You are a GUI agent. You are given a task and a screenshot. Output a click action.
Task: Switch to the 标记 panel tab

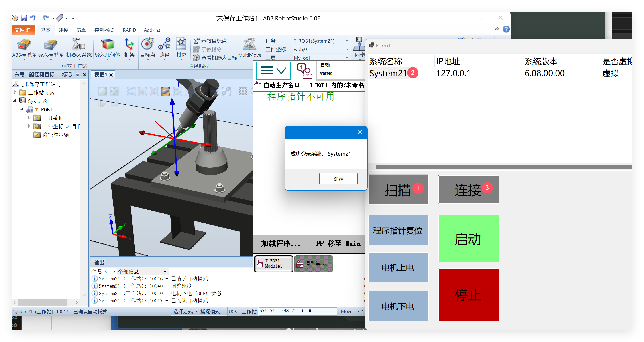(67, 75)
